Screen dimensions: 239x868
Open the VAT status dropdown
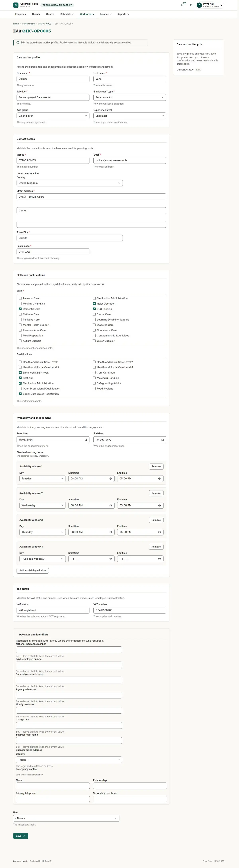click(53, 610)
